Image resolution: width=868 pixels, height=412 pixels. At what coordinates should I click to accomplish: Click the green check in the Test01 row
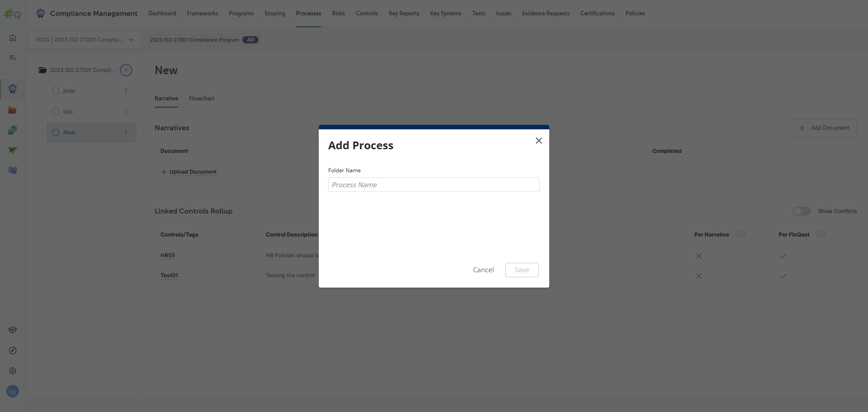point(783,276)
